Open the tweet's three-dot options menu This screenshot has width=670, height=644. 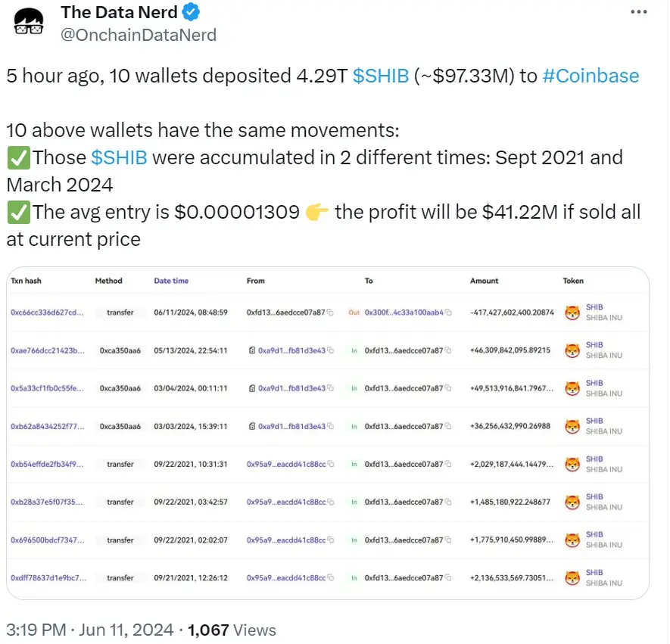[640, 11]
